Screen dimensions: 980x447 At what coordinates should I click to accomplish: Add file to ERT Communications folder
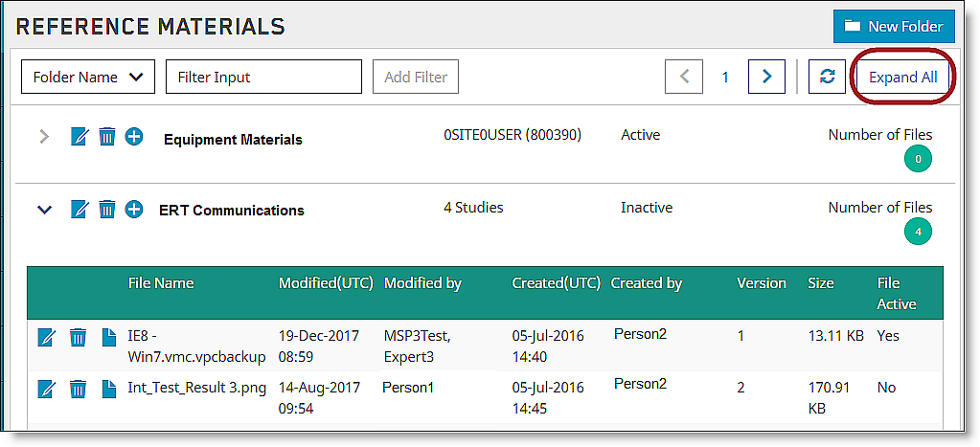(x=134, y=209)
